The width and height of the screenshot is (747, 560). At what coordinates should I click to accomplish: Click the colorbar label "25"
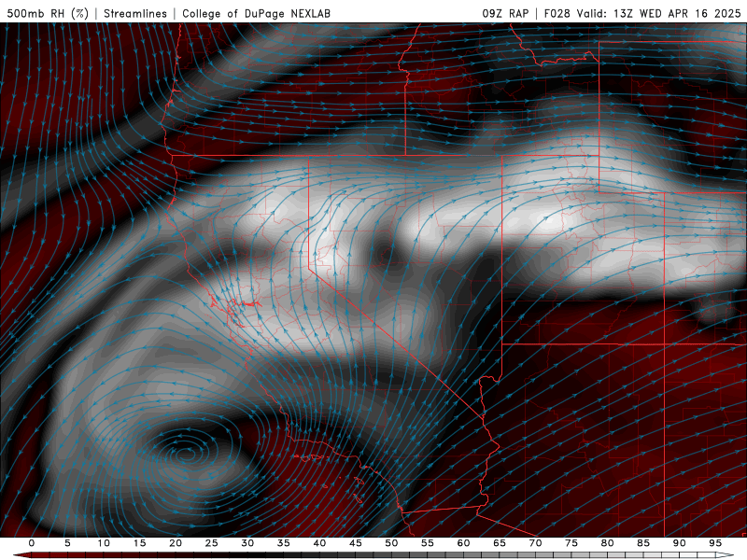(212, 543)
